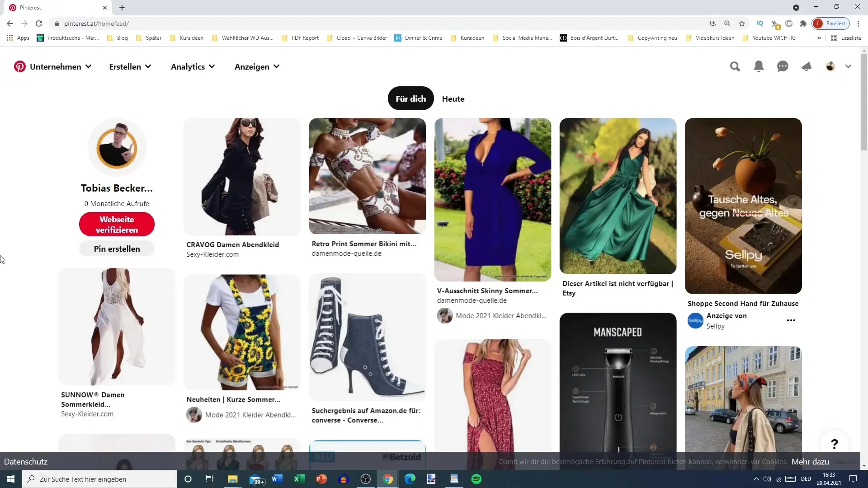The height and width of the screenshot is (488, 868).
Task: Open the Sellpy ad pin image
Action: coord(743,206)
